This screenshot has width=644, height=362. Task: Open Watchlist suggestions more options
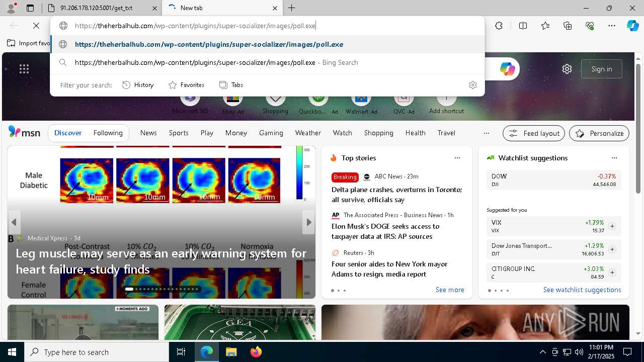614,158
